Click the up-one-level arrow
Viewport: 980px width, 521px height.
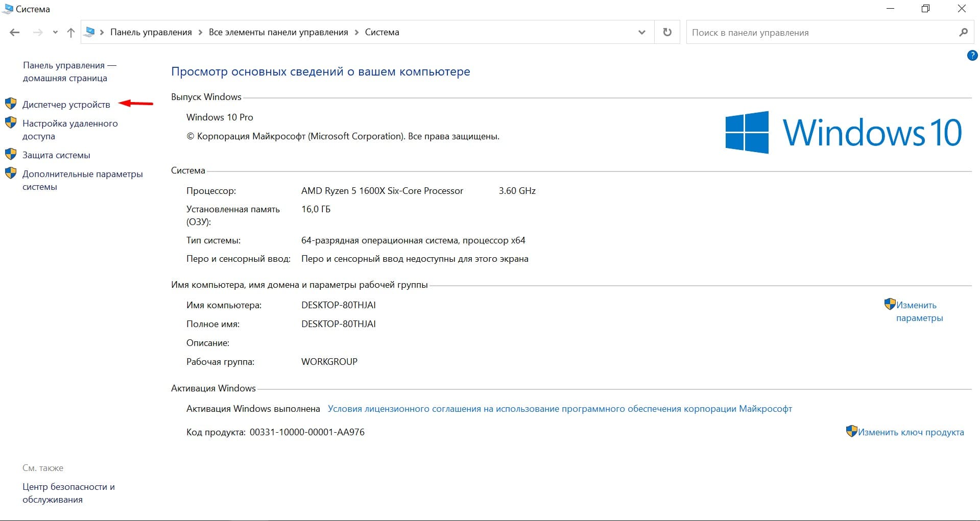click(71, 33)
